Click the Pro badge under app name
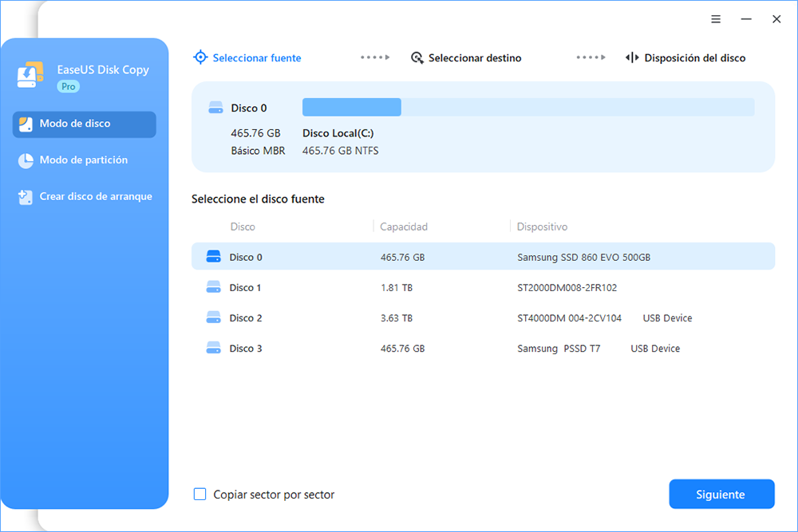This screenshot has width=798, height=532. coord(68,86)
